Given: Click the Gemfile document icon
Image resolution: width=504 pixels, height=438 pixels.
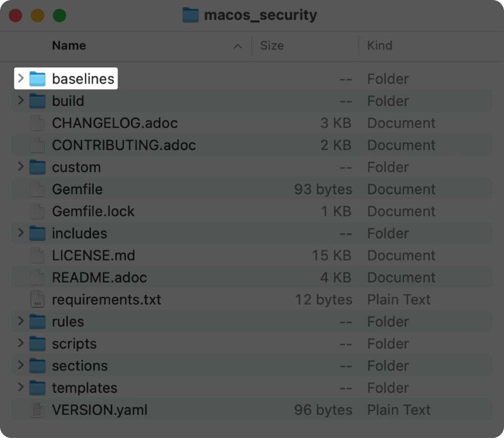Looking at the screenshot, I should coord(37,189).
